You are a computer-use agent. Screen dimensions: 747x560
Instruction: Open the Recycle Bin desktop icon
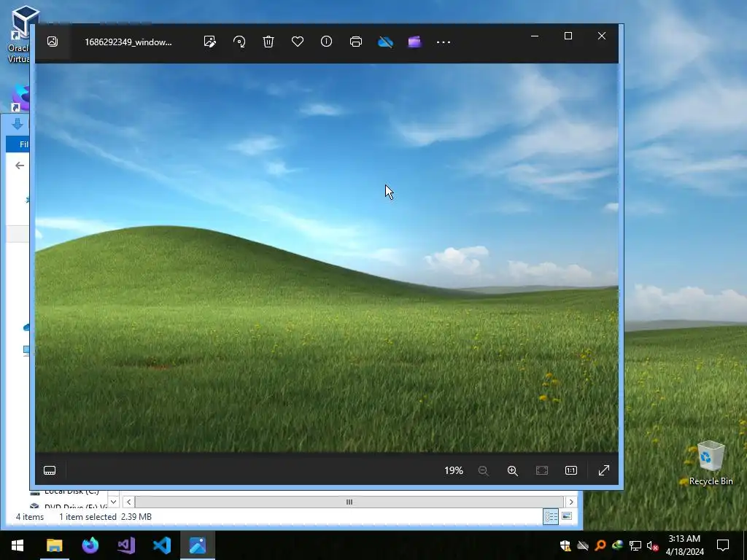(x=711, y=463)
